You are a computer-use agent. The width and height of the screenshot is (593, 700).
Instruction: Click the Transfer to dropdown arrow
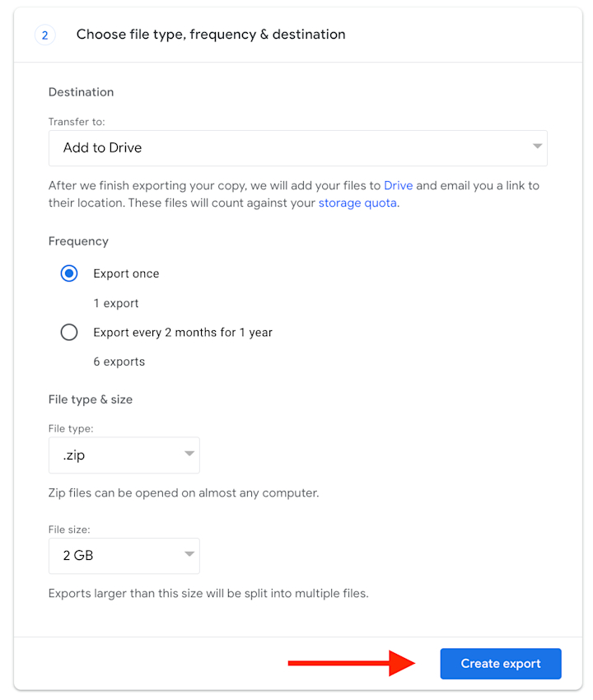click(539, 148)
